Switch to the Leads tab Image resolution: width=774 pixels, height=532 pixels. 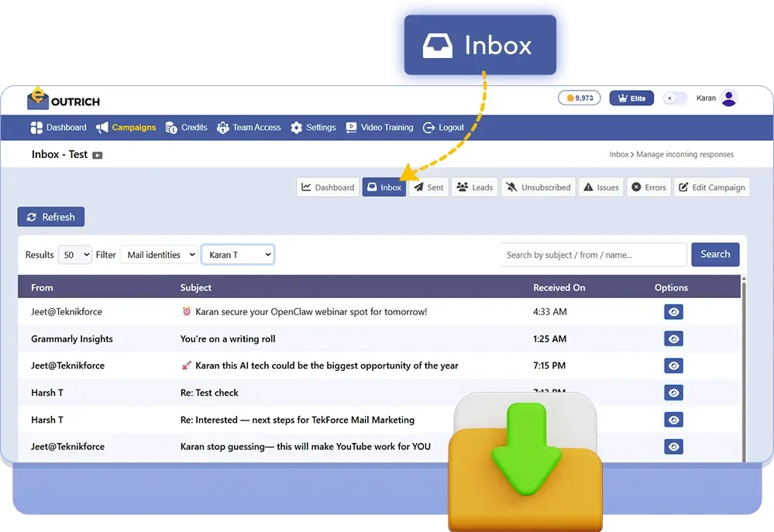[474, 187]
